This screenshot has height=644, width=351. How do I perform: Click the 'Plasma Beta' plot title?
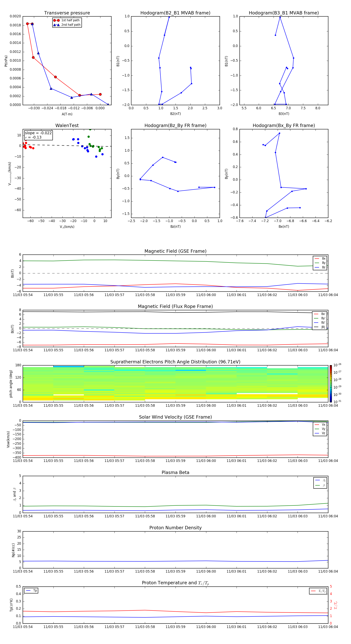pos(175,472)
